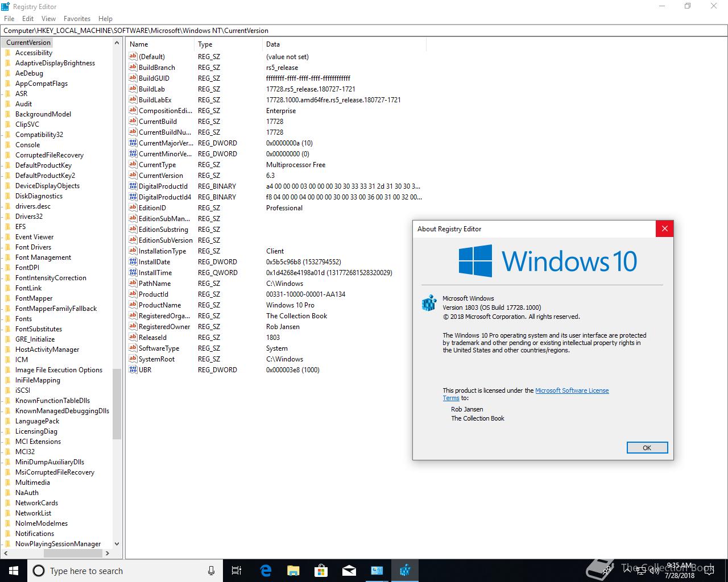This screenshot has width=728, height=582.
Task: Open the Microsoft Software License Terms link
Action: pyautogui.click(x=572, y=390)
